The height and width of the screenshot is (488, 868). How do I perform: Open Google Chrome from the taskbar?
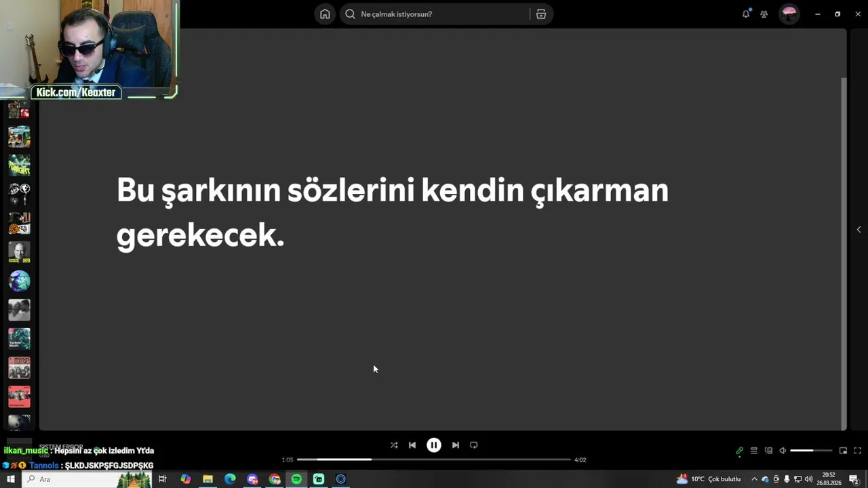tap(275, 479)
